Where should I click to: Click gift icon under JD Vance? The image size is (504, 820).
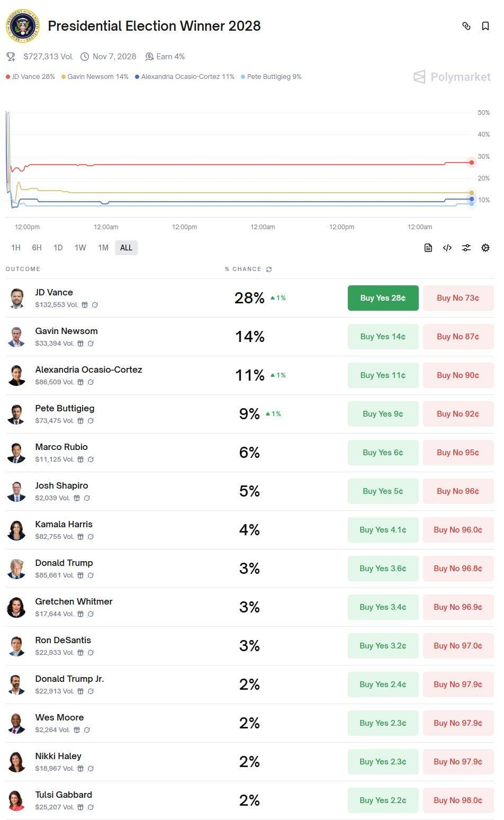(x=85, y=305)
